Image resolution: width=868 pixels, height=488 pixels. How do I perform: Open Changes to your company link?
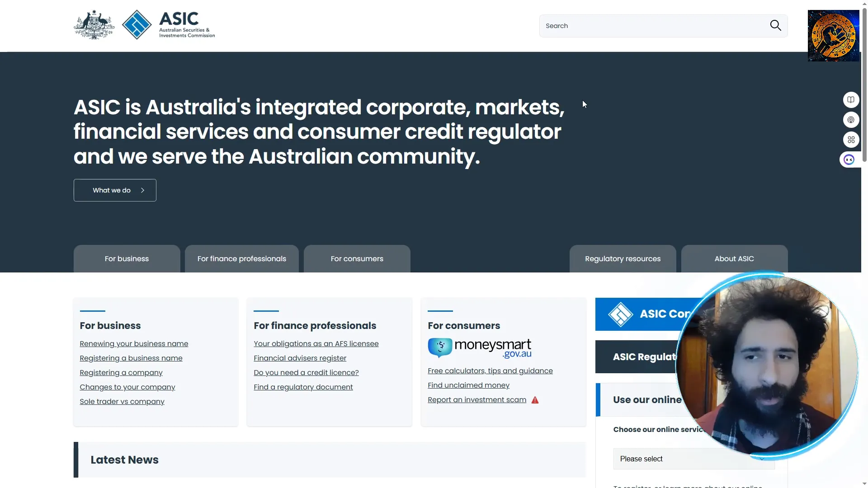point(127,387)
